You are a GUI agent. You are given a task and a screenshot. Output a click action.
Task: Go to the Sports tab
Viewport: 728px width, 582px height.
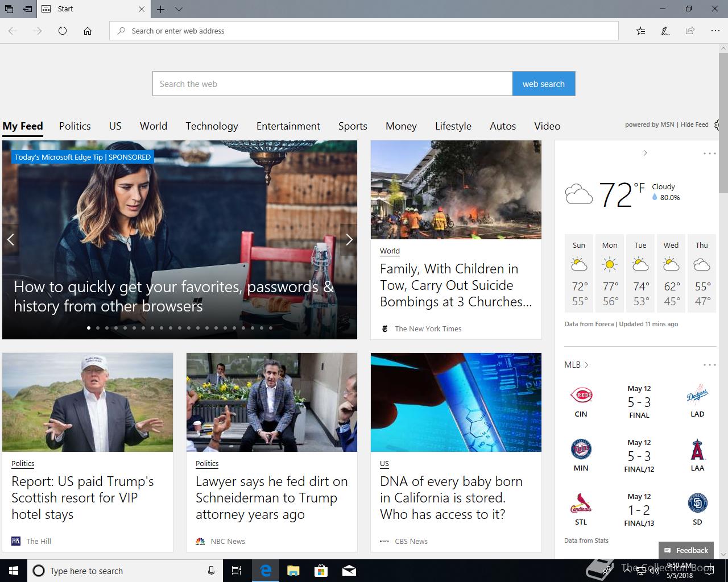tap(353, 126)
